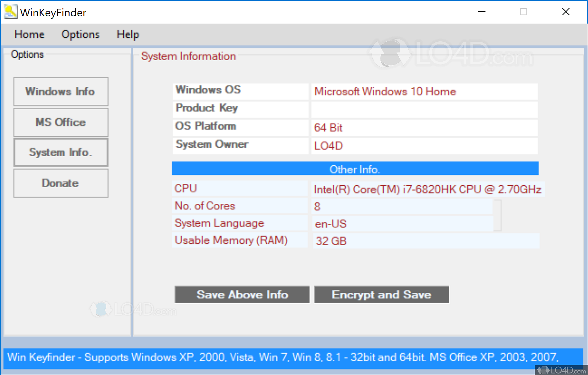This screenshot has width=588, height=375.
Task: Click Encrypt and Save
Action: coord(381,294)
